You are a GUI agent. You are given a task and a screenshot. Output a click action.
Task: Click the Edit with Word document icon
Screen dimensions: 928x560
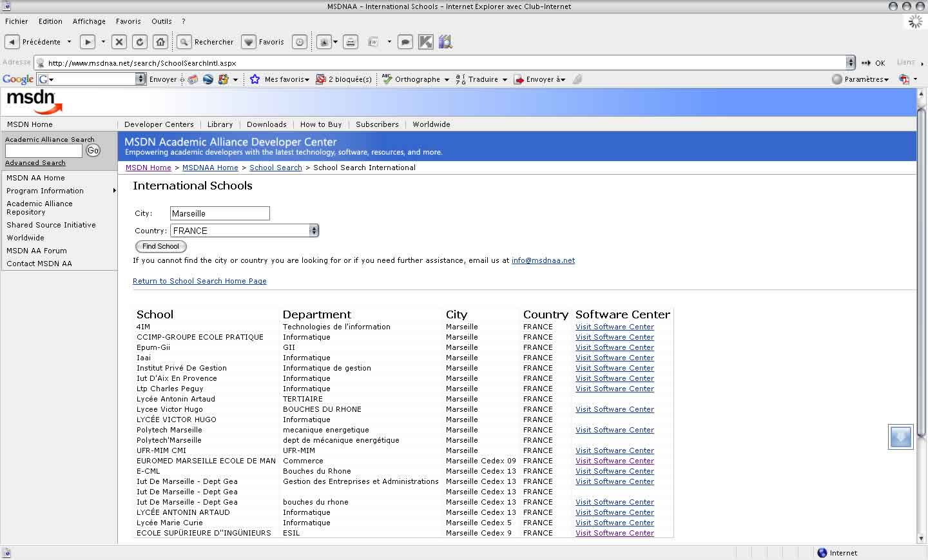[x=373, y=42]
